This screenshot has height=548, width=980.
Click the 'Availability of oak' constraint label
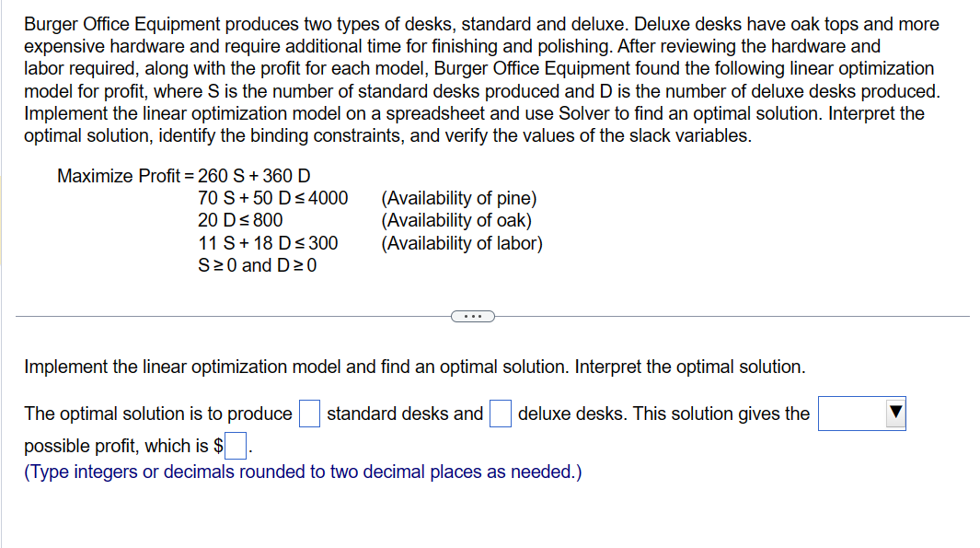point(455,220)
